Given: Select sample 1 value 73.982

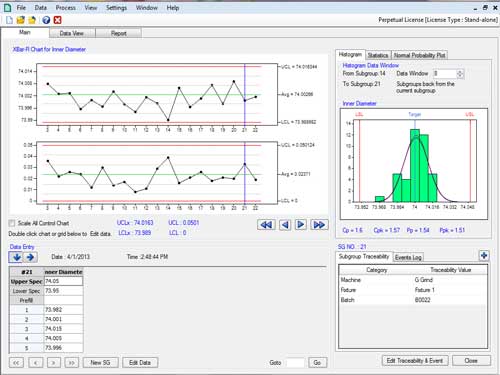Looking at the screenshot, I should click(63, 310).
